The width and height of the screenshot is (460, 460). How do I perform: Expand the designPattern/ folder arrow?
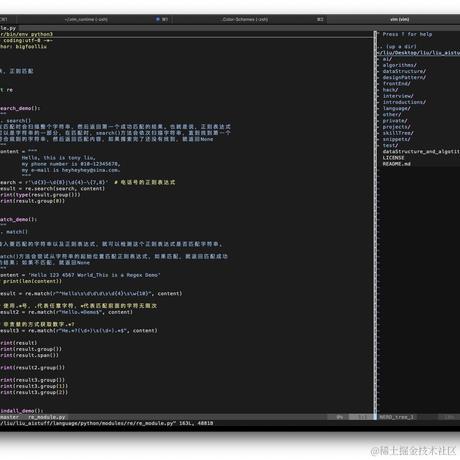(378, 78)
